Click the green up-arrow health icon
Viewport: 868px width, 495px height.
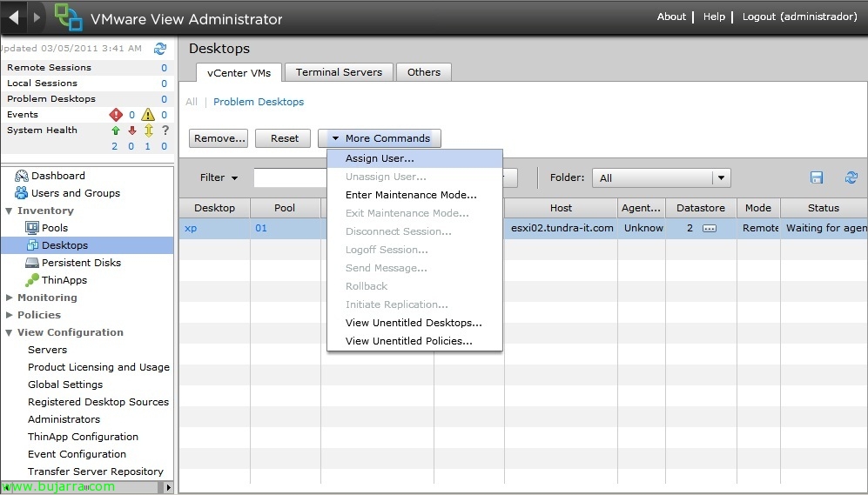coord(115,130)
